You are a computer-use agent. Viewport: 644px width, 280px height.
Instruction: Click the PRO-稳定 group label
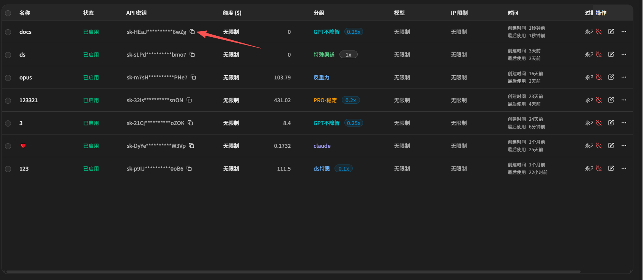point(325,100)
